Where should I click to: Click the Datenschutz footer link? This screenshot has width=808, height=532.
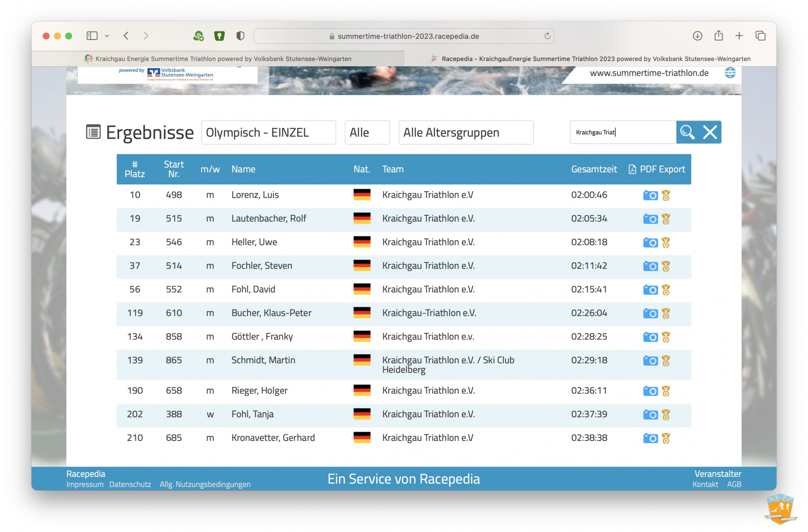pyautogui.click(x=130, y=484)
